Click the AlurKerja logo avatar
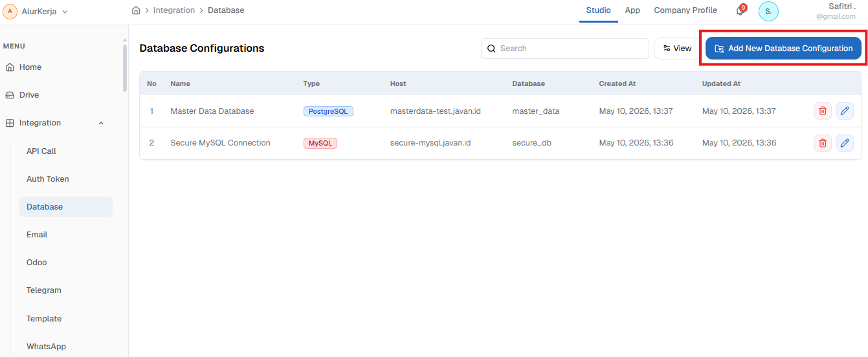 10,11
